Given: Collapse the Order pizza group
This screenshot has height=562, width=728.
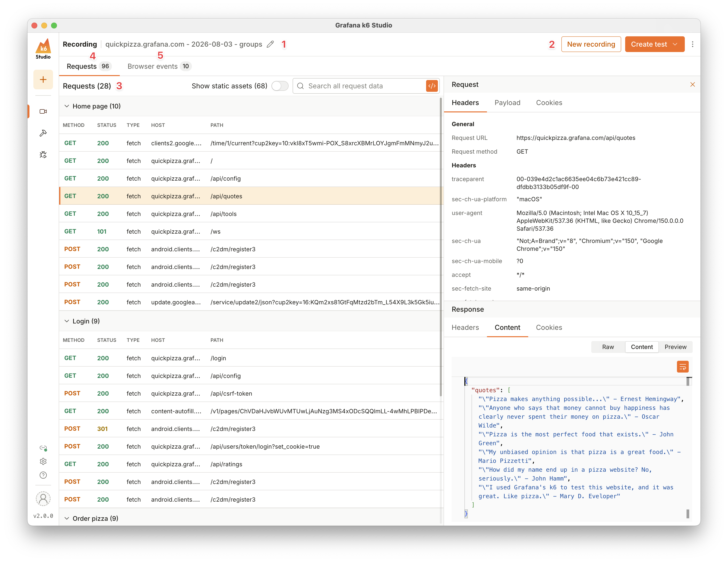Looking at the screenshot, I should coord(67,518).
